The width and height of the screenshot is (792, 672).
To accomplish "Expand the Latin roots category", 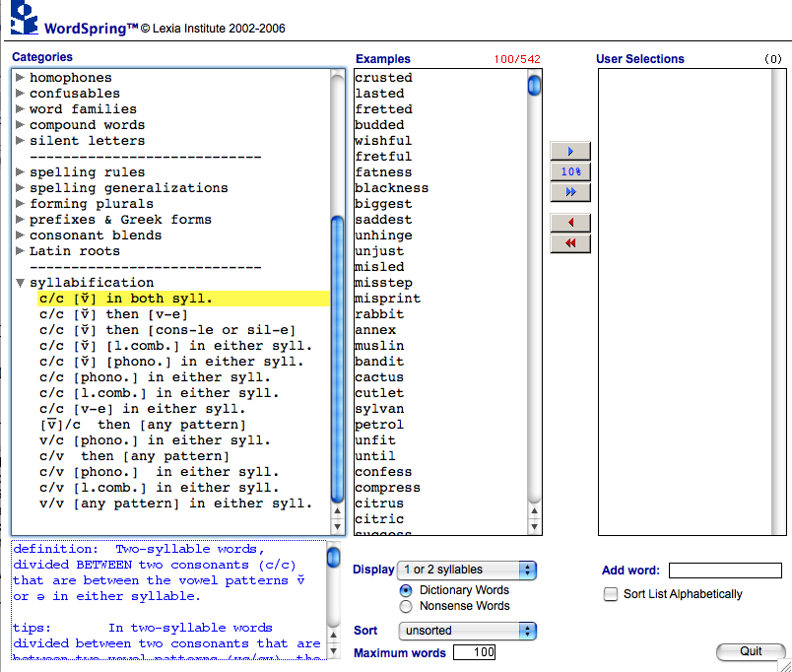I will pos(21,250).
